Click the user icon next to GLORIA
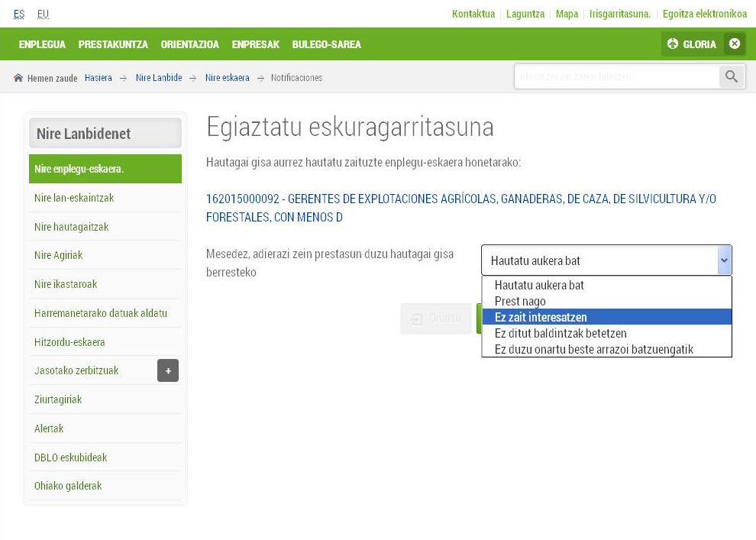The width and height of the screenshot is (756, 540). tap(673, 44)
